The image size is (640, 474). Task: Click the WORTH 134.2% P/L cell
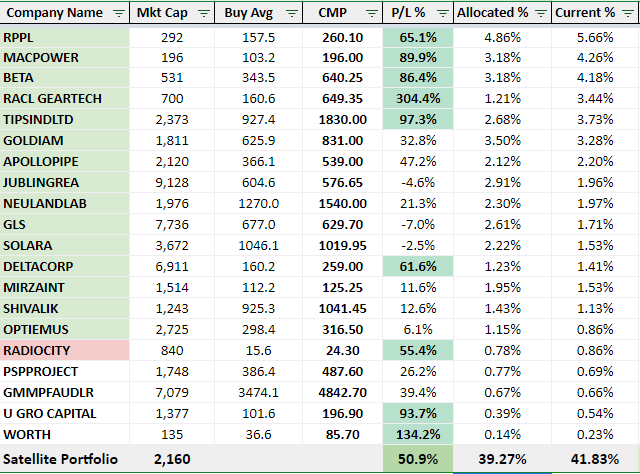(x=417, y=432)
